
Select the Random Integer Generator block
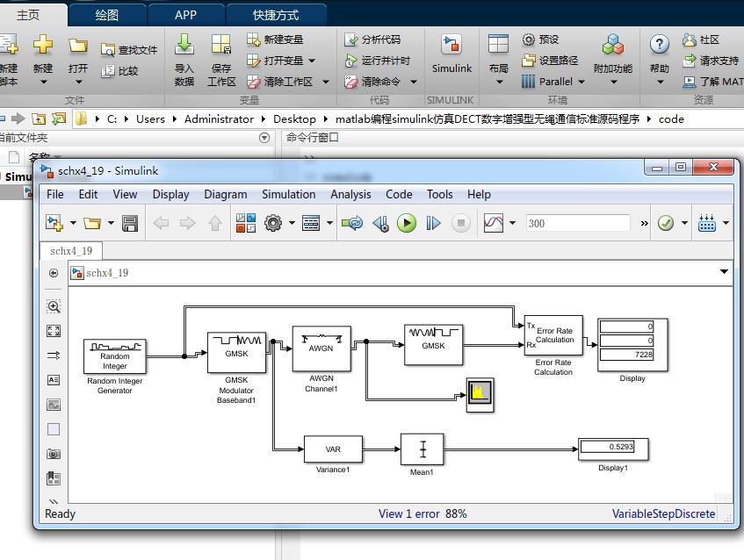115,356
